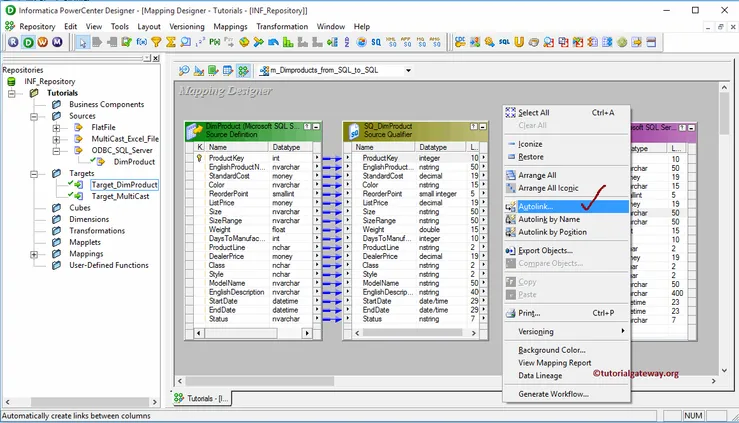
Task: Collapse the Tutorials folder node
Action: point(12,93)
